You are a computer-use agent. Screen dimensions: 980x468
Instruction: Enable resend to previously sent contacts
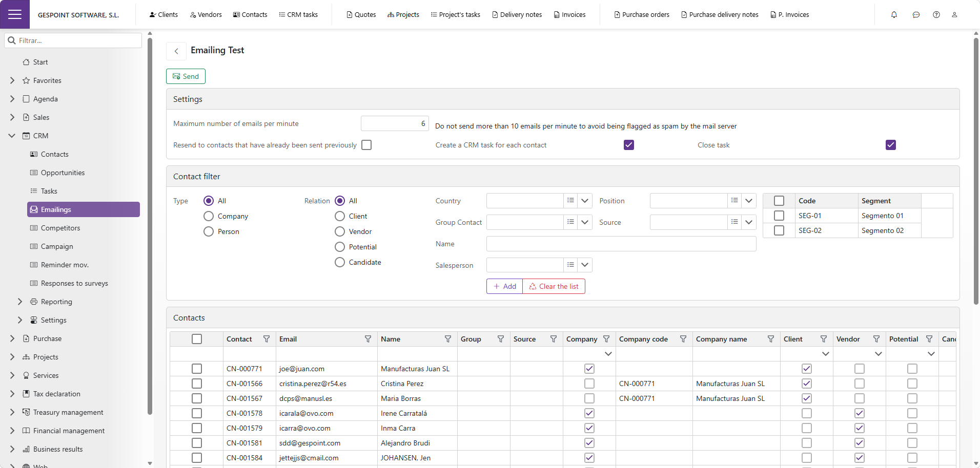[366, 145]
